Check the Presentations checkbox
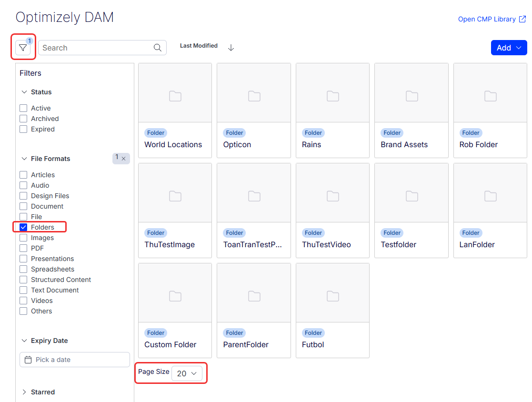 click(x=23, y=259)
